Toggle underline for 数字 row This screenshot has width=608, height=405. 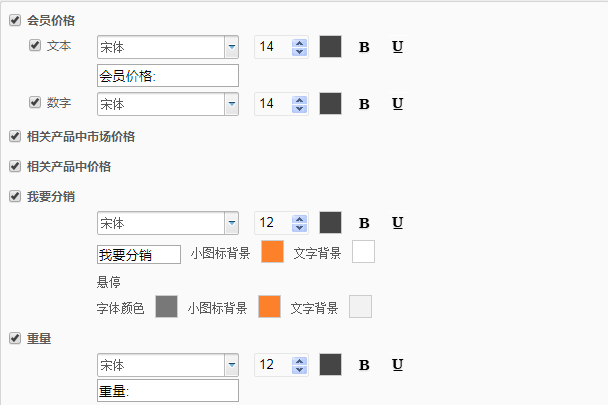click(397, 104)
